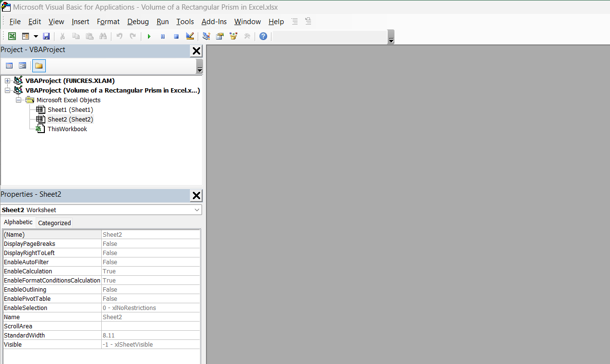This screenshot has width=610, height=364.
Task: Open the File menu
Action: (15, 22)
